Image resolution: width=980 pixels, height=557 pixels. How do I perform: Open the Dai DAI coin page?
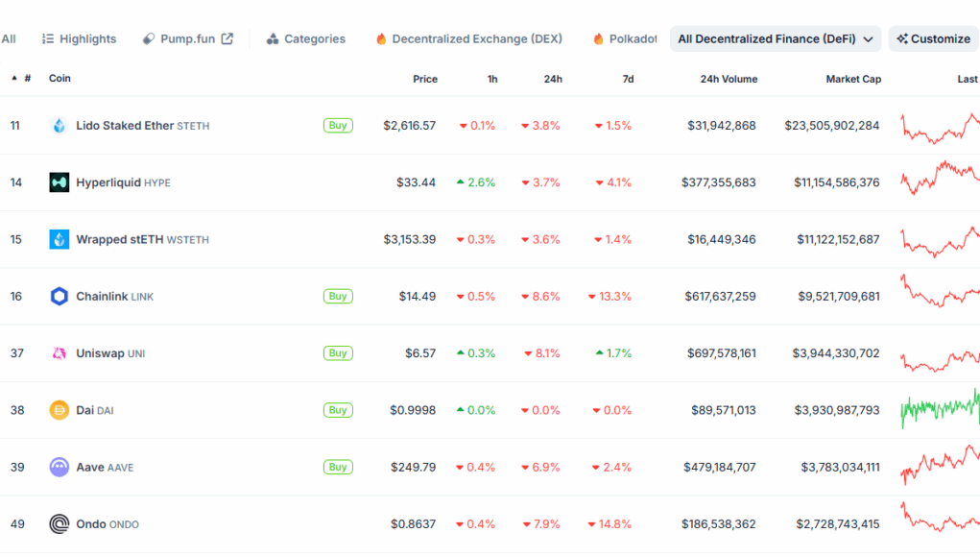[x=95, y=410]
